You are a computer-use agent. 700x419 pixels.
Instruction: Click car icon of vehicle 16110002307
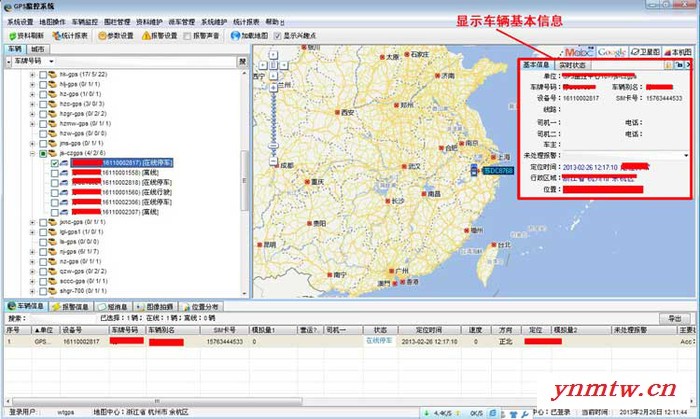pos(64,212)
